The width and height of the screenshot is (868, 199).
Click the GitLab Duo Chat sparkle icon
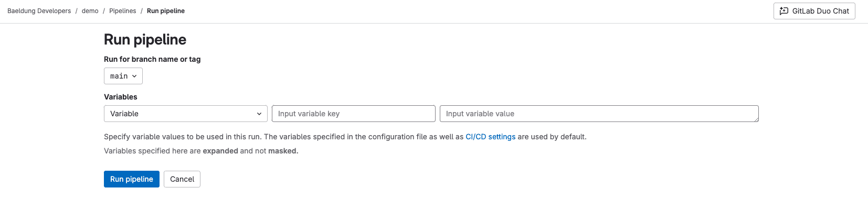click(784, 11)
